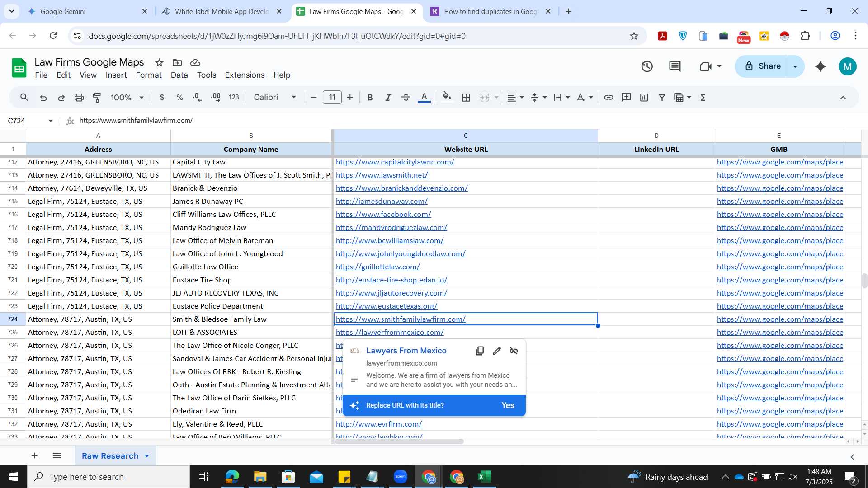Decrease font size minus button
Screen dimensions: 868x488
pyautogui.click(x=314, y=97)
